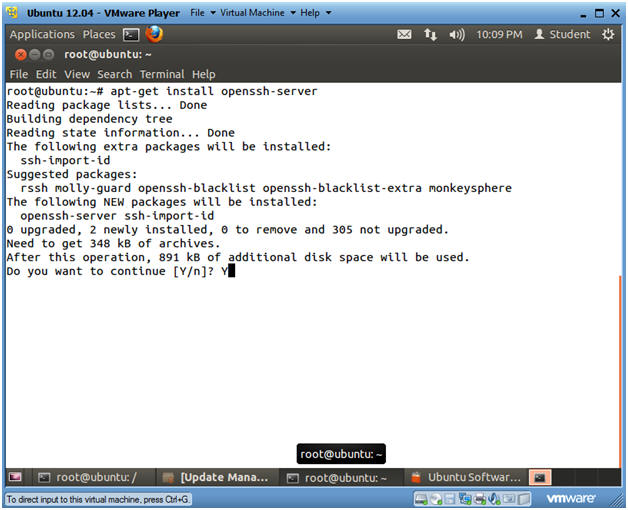The image size is (628, 510).
Task: Minimize the root@ubuntu terminal window
Action: (x=35, y=54)
